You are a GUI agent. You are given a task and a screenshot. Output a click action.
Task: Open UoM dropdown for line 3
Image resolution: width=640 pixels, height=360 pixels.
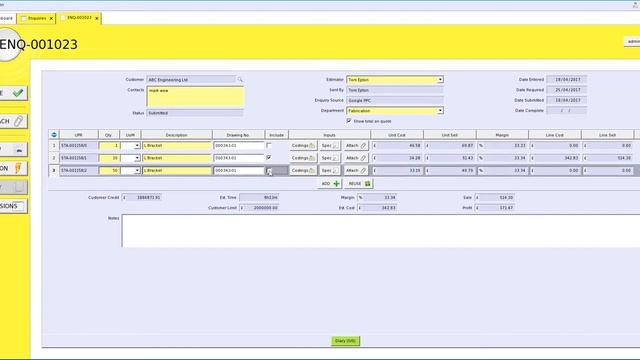point(137,171)
